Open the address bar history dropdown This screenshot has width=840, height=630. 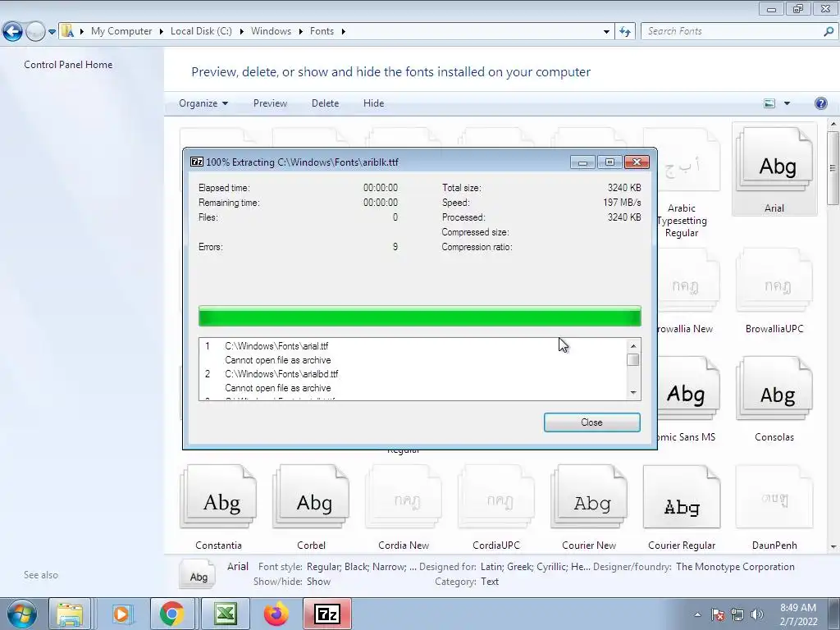tap(606, 32)
